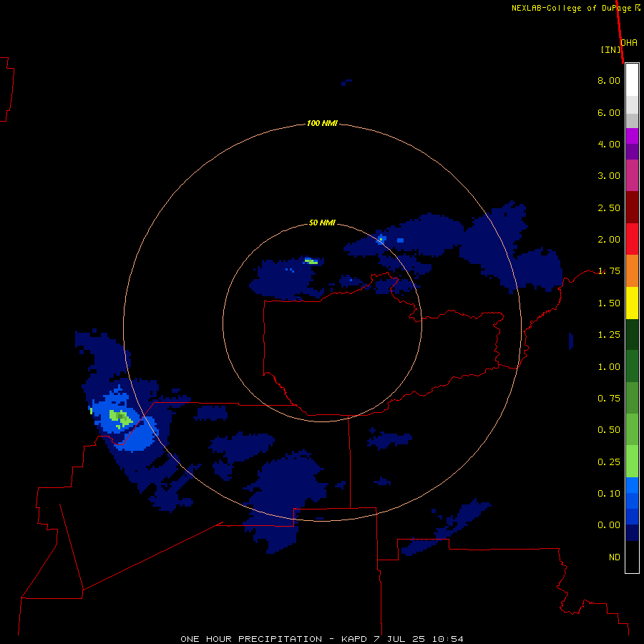Select the 0.75 legend value
Screen dimensions: 644x644
coord(609,399)
